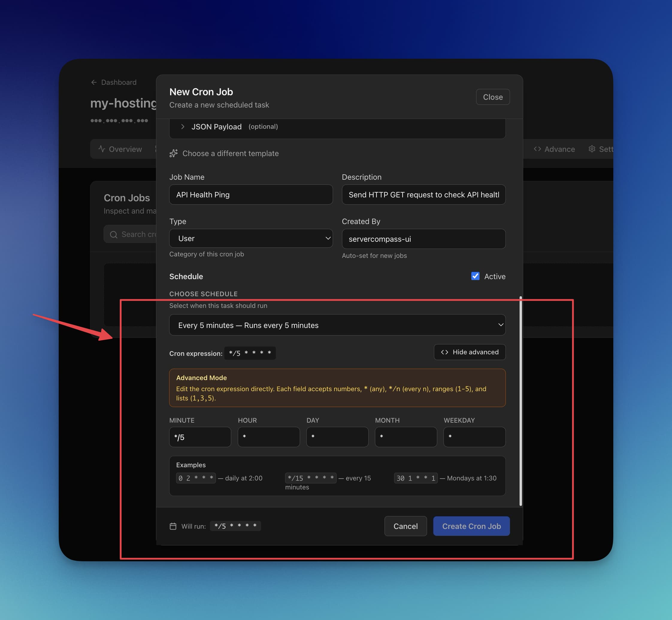Image resolution: width=672 pixels, height=620 pixels.
Task: Close the New Cron Job dialog
Action: [493, 97]
